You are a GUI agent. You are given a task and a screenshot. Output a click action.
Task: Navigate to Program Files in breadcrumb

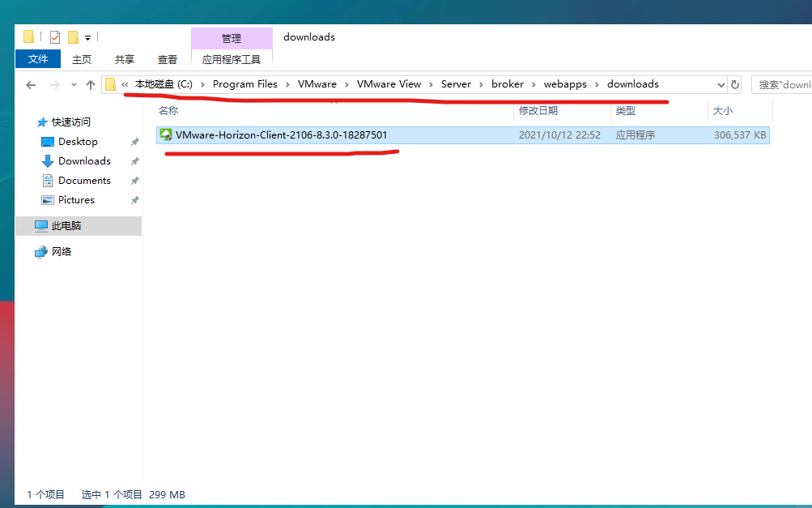click(x=245, y=84)
